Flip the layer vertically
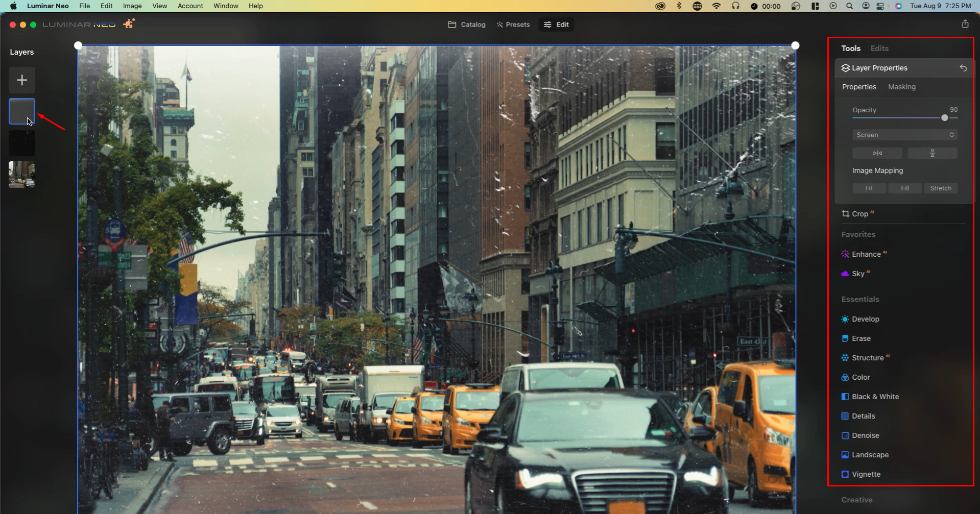 pos(933,153)
